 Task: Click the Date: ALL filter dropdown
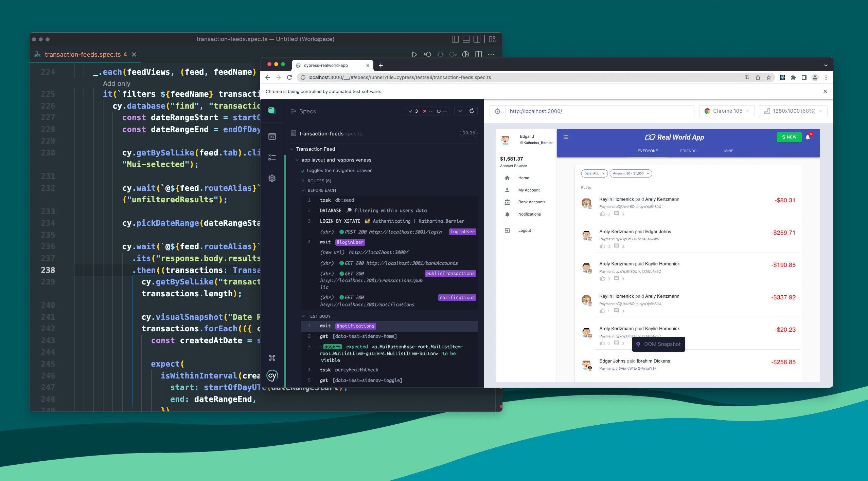[593, 173]
